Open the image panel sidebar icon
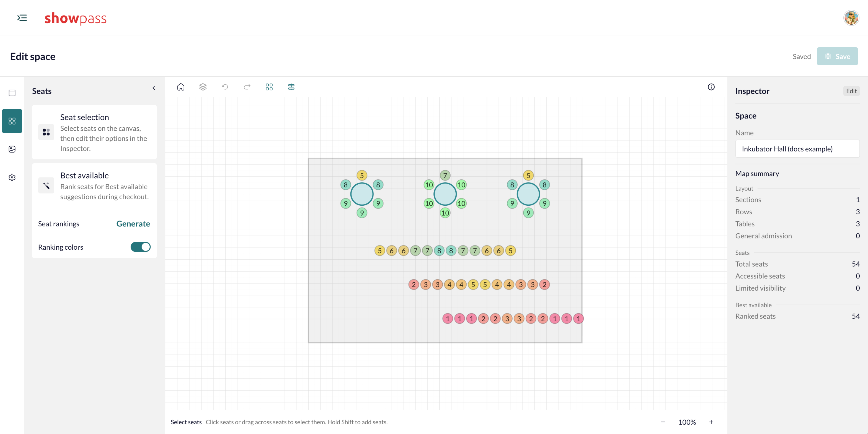868x434 pixels. (12, 149)
